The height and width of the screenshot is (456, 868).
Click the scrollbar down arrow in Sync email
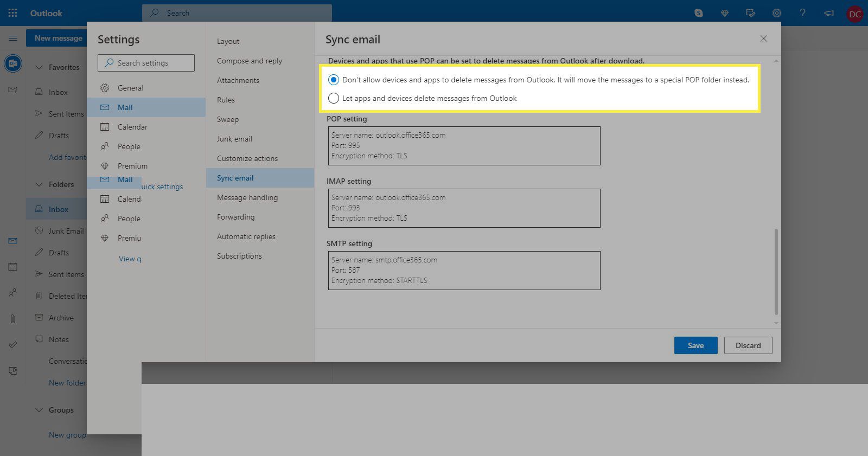click(776, 323)
